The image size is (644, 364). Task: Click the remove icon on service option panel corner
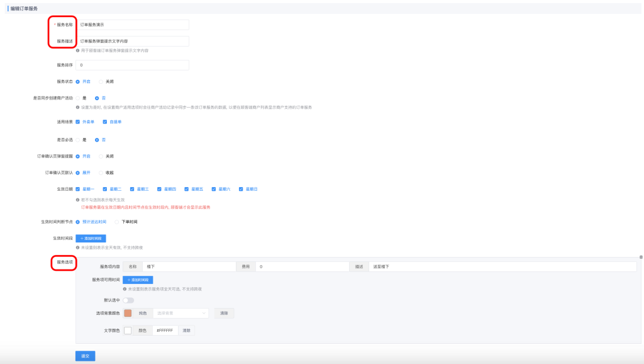click(x=641, y=257)
